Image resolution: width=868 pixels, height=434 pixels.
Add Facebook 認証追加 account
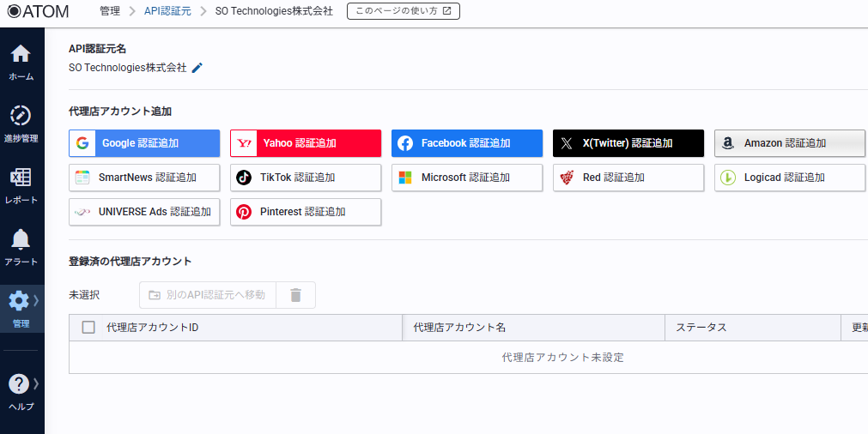(x=467, y=143)
